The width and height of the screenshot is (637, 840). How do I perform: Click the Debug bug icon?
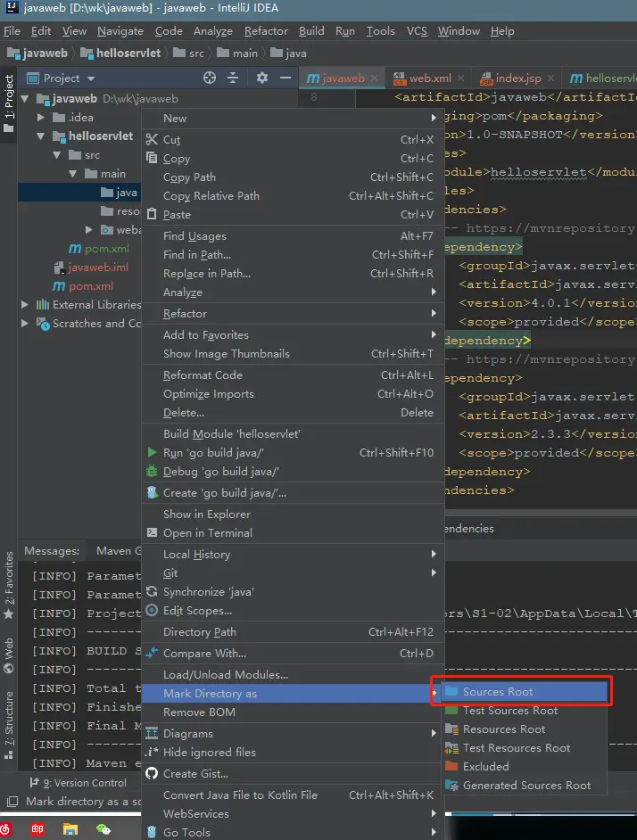point(152,472)
